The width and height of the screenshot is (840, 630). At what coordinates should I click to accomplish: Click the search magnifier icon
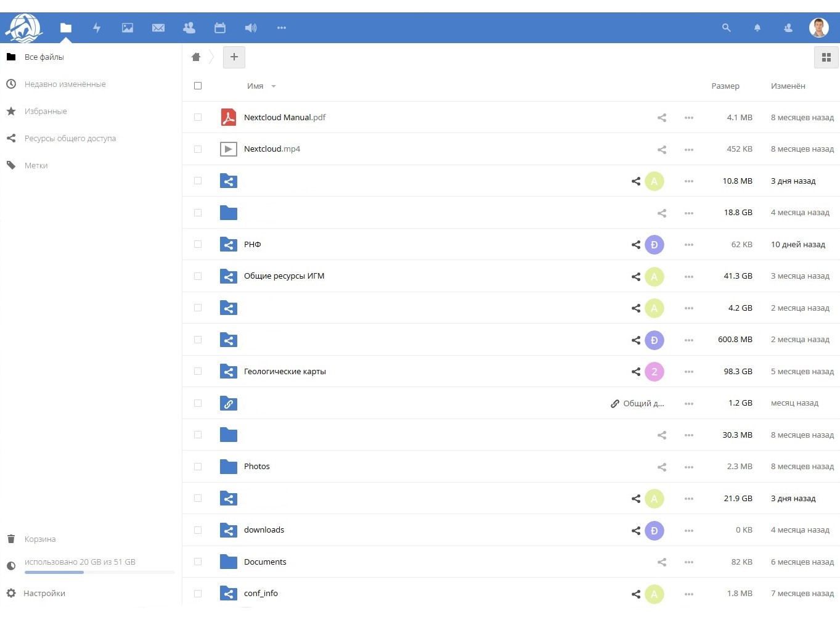727,28
